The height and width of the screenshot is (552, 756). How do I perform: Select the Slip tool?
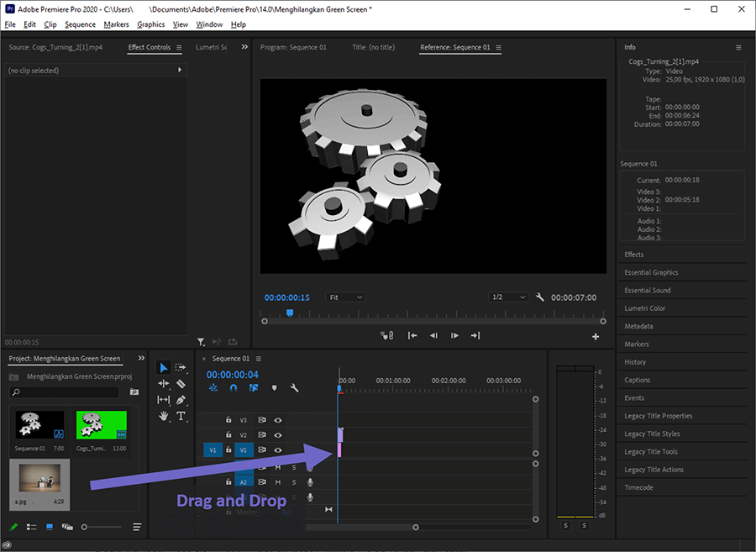click(x=164, y=400)
